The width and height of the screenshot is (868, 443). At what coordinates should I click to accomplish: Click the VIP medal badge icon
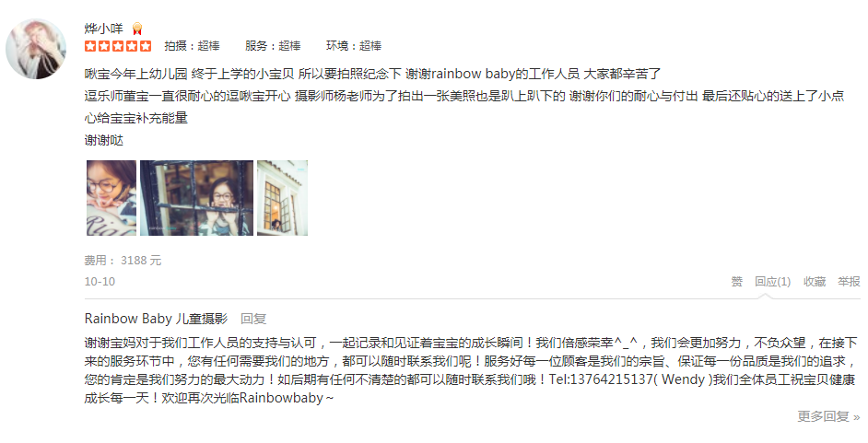137,29
